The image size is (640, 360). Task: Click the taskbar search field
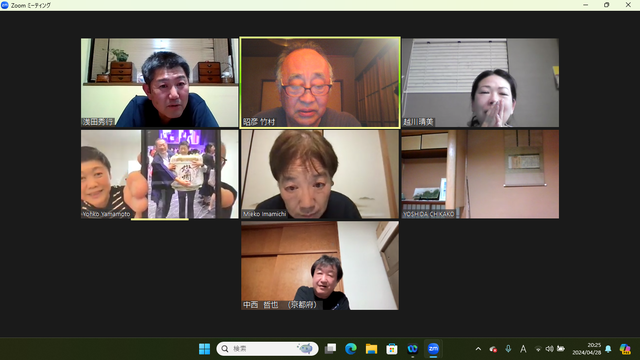click(x=267, y=349)
